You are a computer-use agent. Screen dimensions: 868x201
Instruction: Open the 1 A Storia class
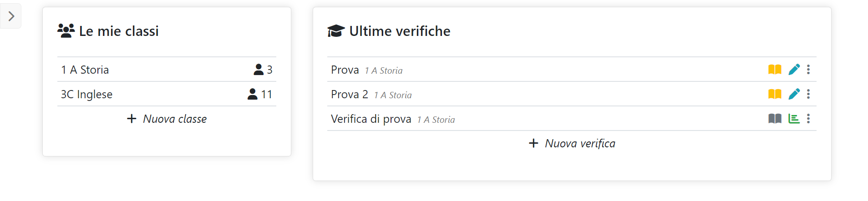click(167, 70)
